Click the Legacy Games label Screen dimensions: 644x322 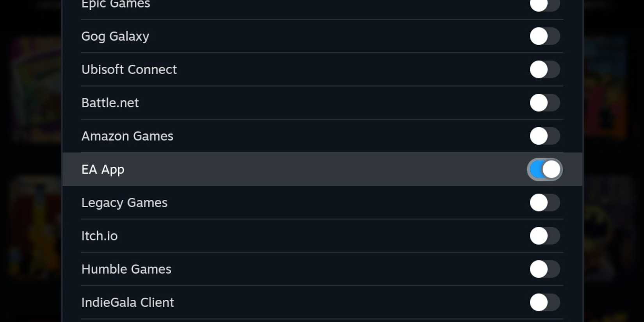[125, 203]
